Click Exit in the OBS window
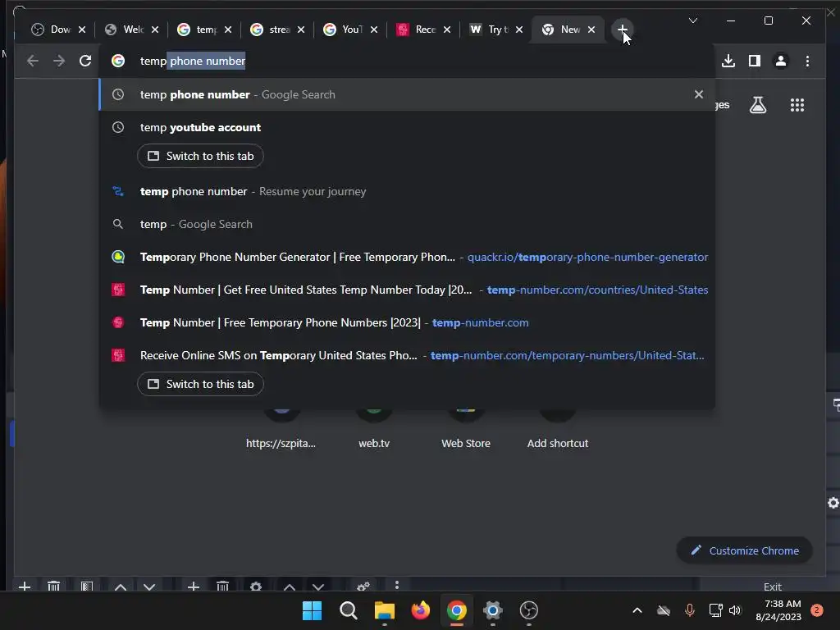Viewport: 840px width, 630px height. 772,587
